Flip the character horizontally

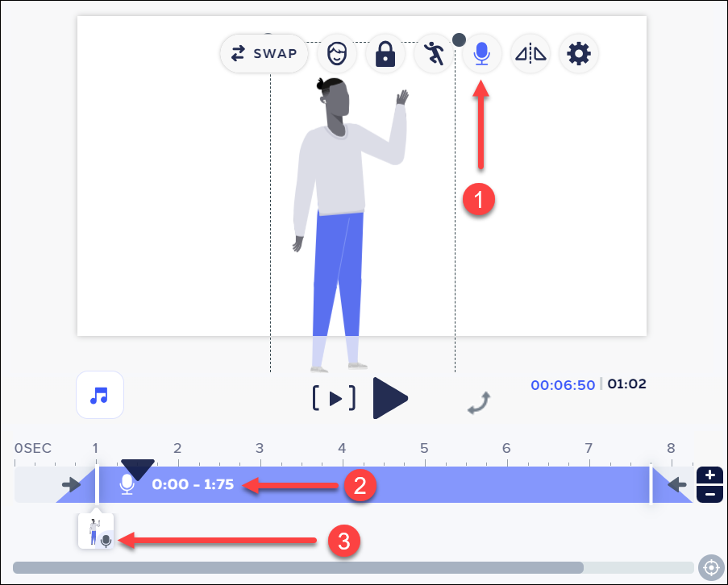[530, 53]
